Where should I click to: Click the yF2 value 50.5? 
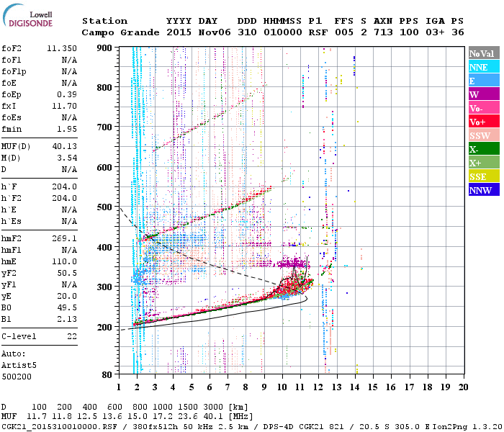[67, 273]
